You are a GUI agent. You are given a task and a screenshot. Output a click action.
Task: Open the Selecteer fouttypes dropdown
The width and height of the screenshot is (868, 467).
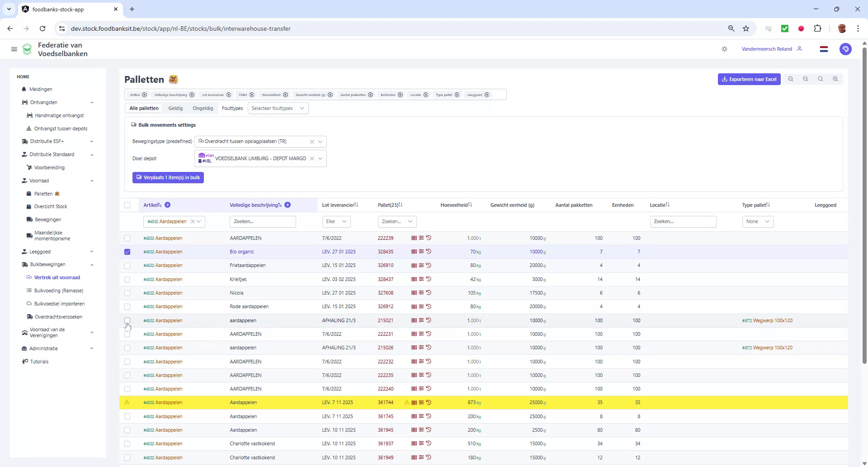(278, 108)
